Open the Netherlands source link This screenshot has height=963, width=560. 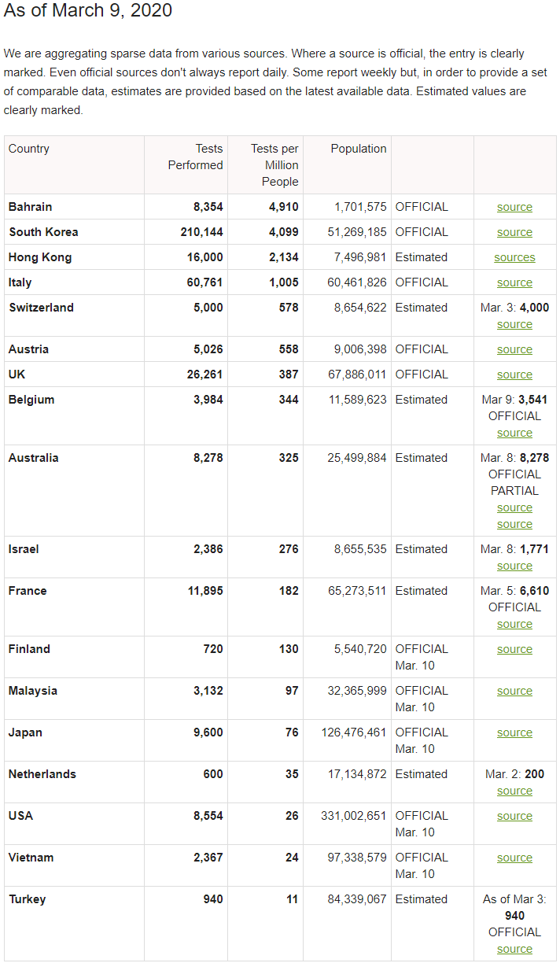(x=514, y=791)
